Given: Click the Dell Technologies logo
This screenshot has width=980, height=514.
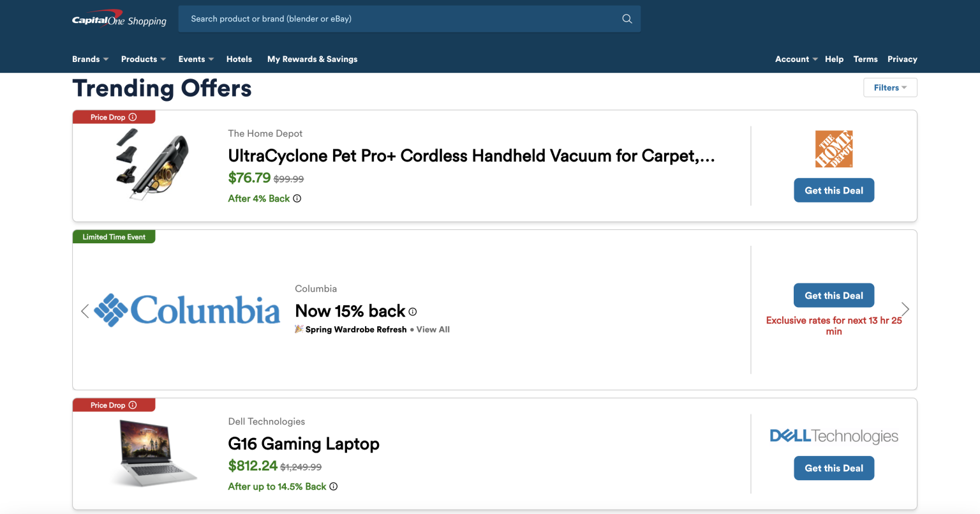Looking at the screenshot, I should 833,436.
